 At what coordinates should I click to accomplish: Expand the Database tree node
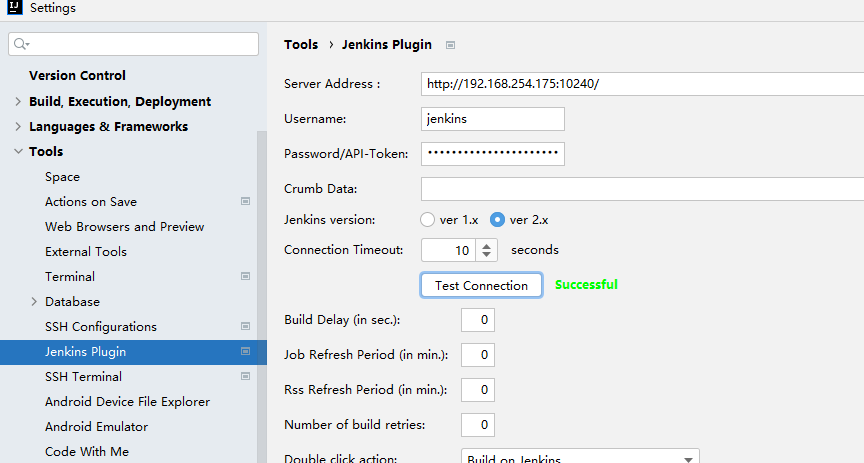(x=34, y=302)
